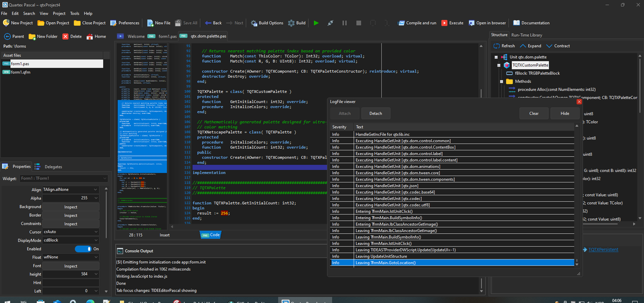644x303 pixels.
Task: Go to Parent folder in file panel
Action: pyautogui.click(x=14, y=37)
